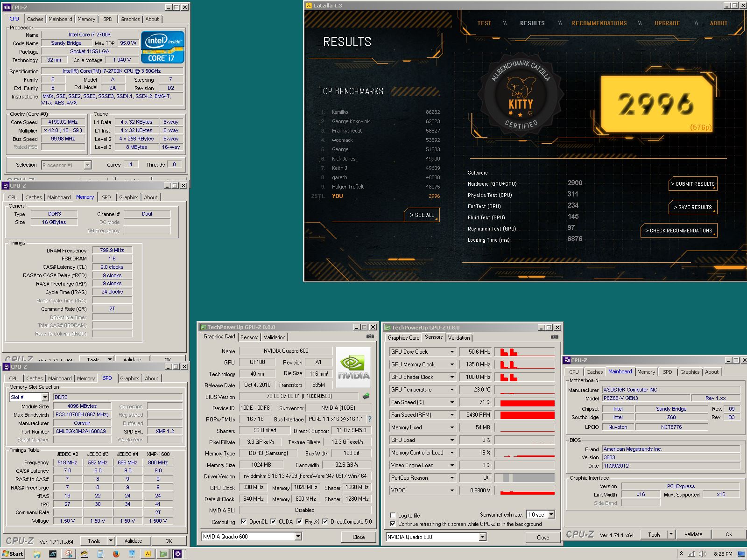Toggle the CUDA checkbox in GPU-Z
The height and width of the screenshot is (560, 747).
pyautogui.click(x=273, y=521)
